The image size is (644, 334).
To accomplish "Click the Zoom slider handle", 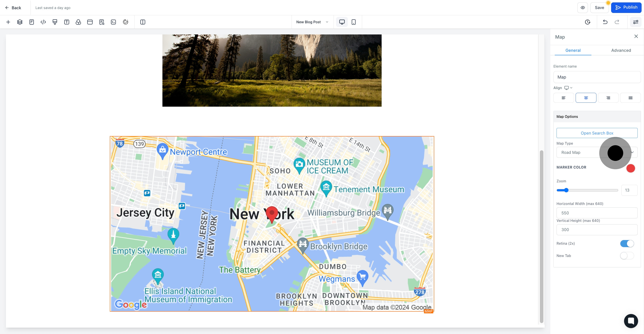I will point(566,190).
